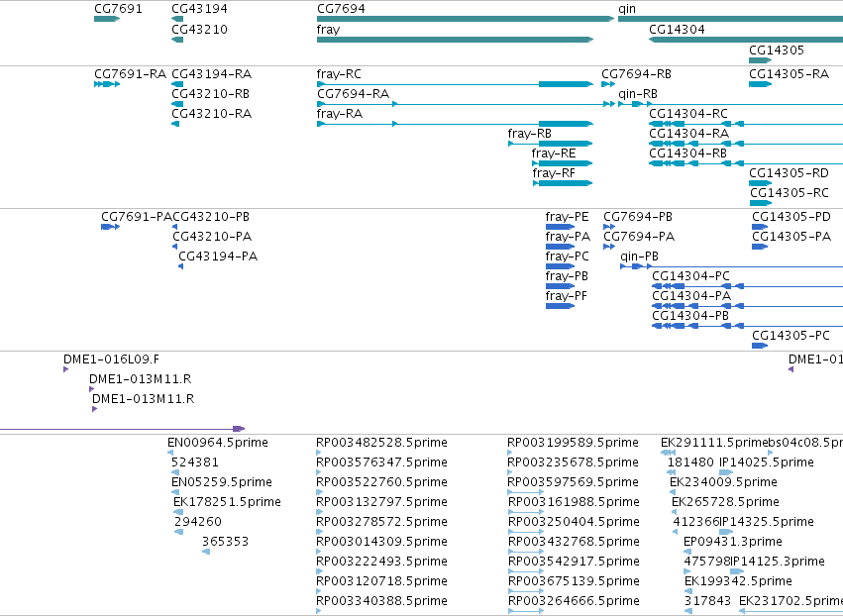843x616 pixels.
Task: Click transcript CG43210-RB label
Action: 211,94
